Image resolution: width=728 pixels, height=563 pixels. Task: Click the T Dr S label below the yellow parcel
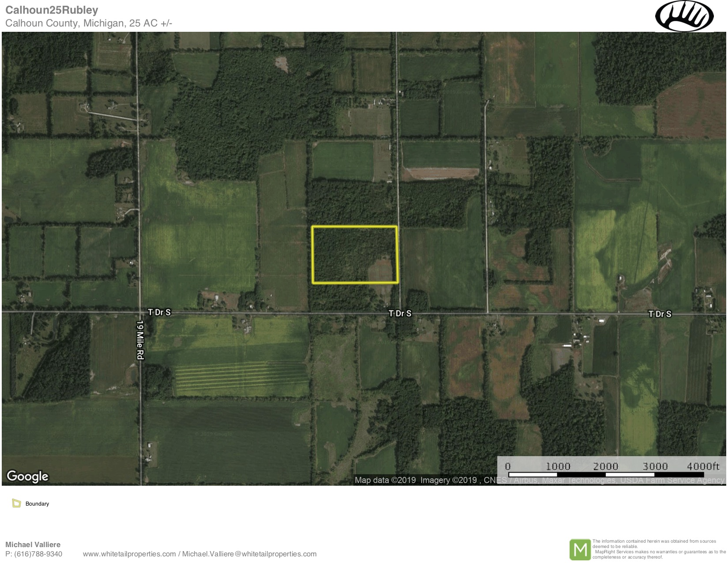400,314
